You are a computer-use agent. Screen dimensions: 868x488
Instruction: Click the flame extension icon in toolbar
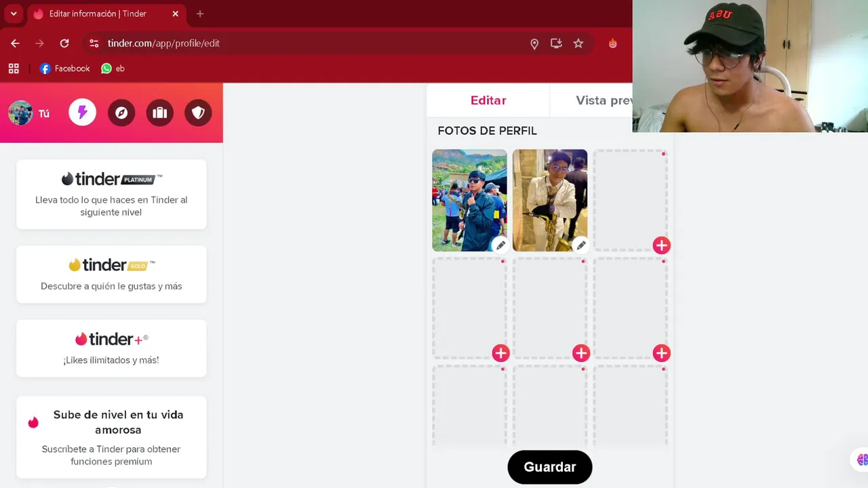click(613, 43)
